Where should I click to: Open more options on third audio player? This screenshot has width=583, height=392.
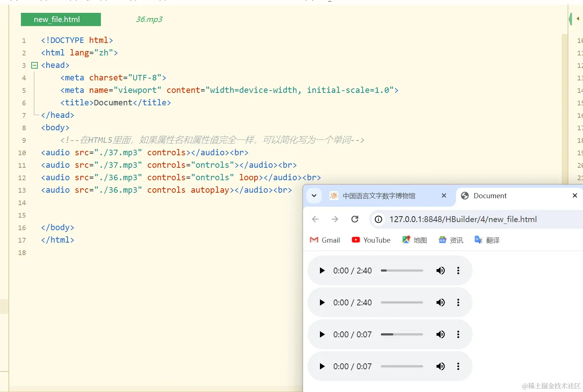tap(458, 334)
